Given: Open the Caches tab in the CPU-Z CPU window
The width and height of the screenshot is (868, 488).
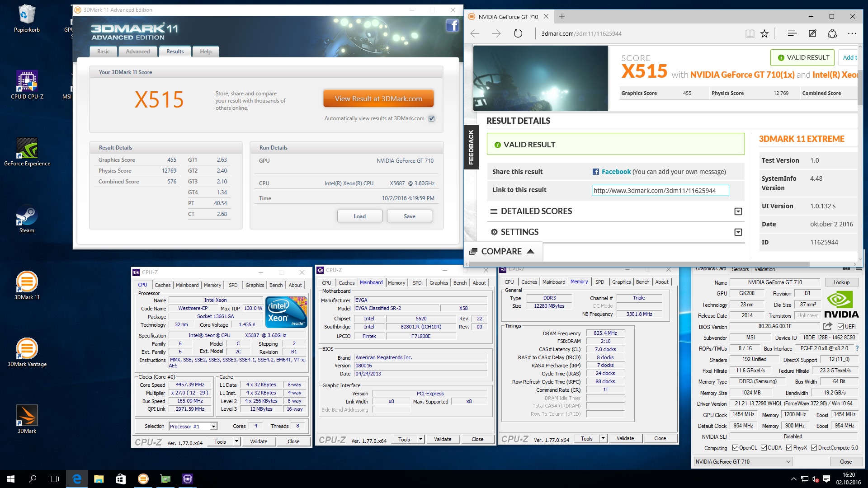Looking at the screenshot, I should tap(163, 285).
